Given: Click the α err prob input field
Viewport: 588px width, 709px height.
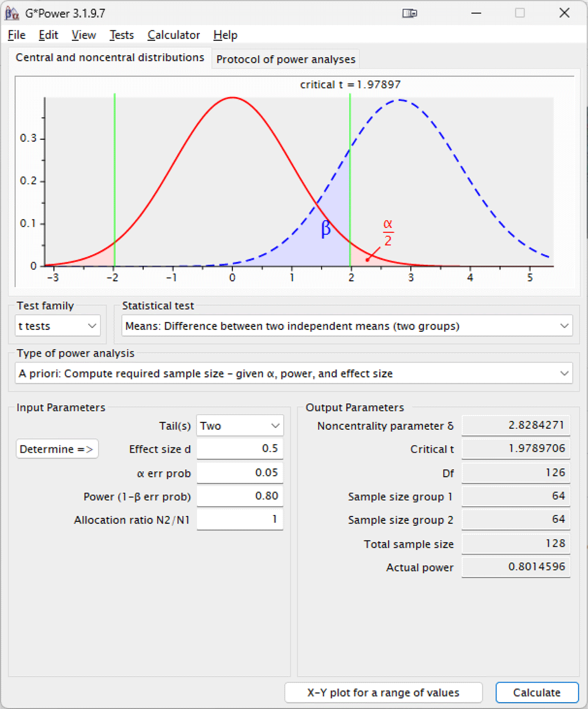Looking at the screenshot, I should pos(240,472).
